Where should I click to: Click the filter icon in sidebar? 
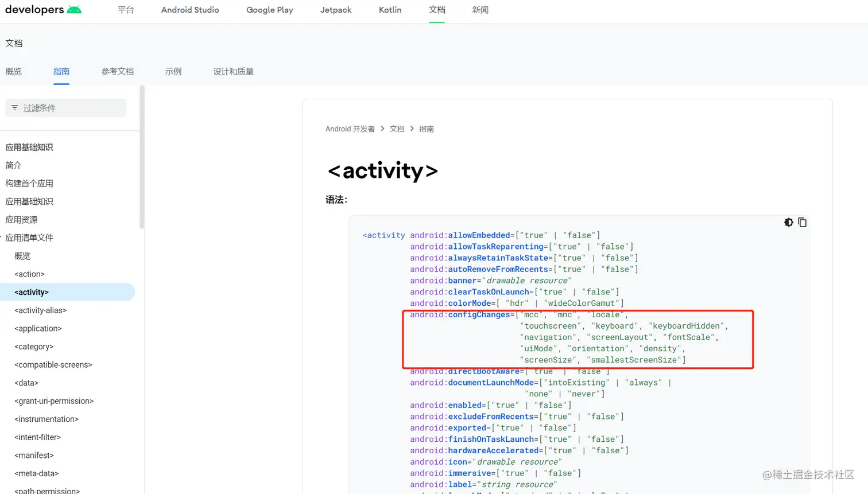click(15, 108)
